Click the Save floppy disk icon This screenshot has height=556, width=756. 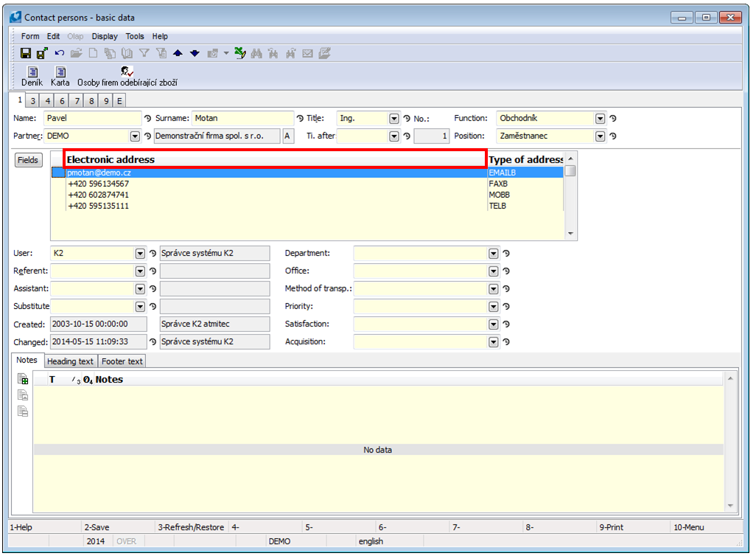click(26, 53)
